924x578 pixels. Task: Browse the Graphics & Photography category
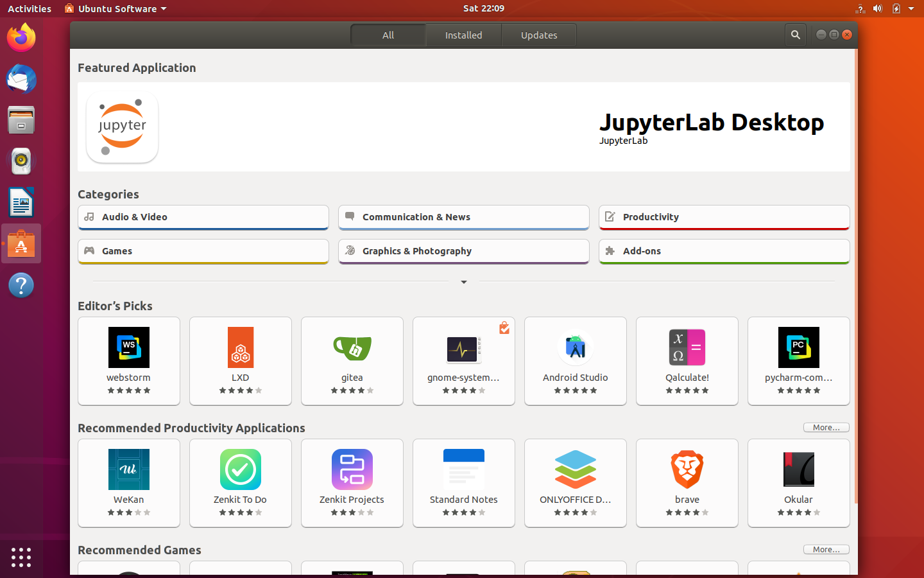pos(464,251)
